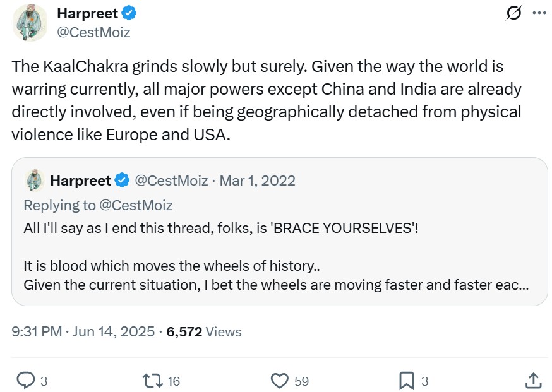Click the 16 reposts count
This screenshot has width=552, height=392.
pyautogui.click(x=174, y=381)
